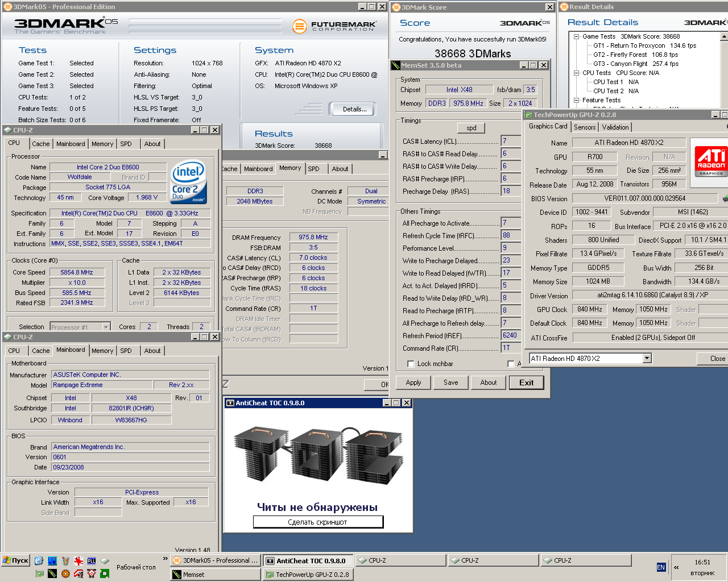Click the colorful pencil cup quick launch icon
Screen dimensions: 728x582
tap(65, 560)
